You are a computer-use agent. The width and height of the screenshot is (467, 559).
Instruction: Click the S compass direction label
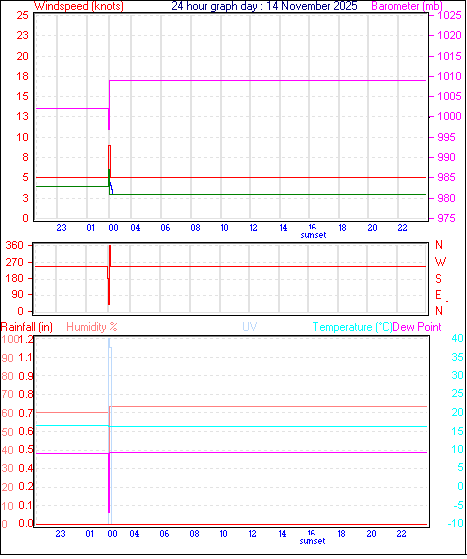click(x=438, y=278)
